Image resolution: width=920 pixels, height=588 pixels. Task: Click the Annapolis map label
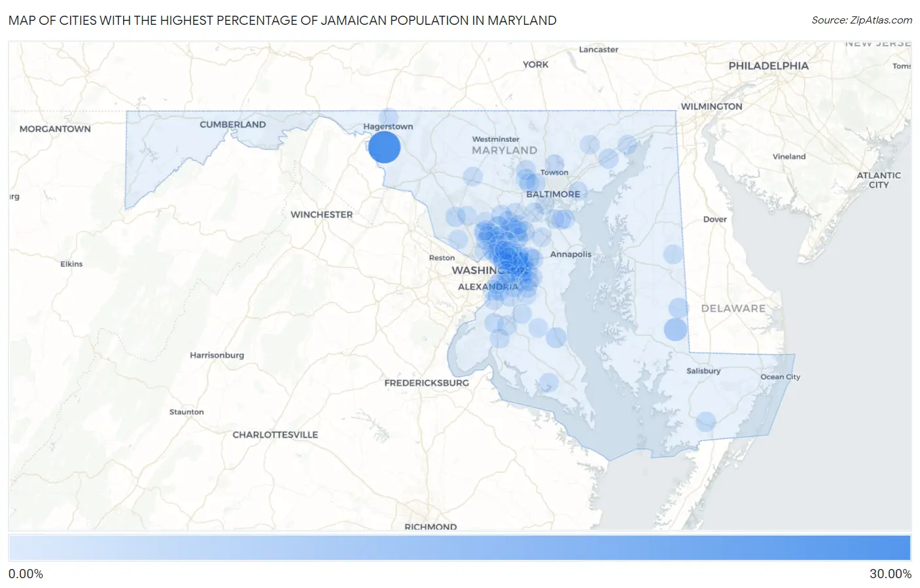(x=571, y=254)
